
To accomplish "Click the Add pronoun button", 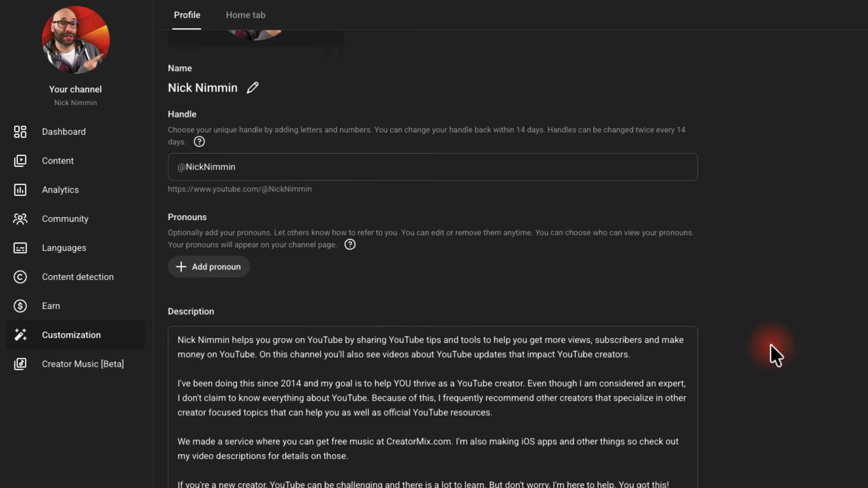I will click(x=208, y=267).
